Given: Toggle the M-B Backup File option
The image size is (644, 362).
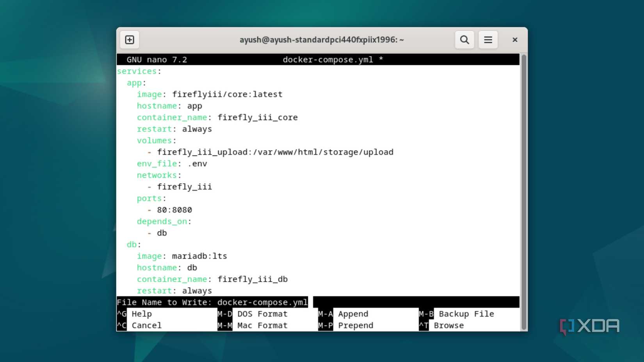Looking at the screenshot, I should tap(457, 314).
